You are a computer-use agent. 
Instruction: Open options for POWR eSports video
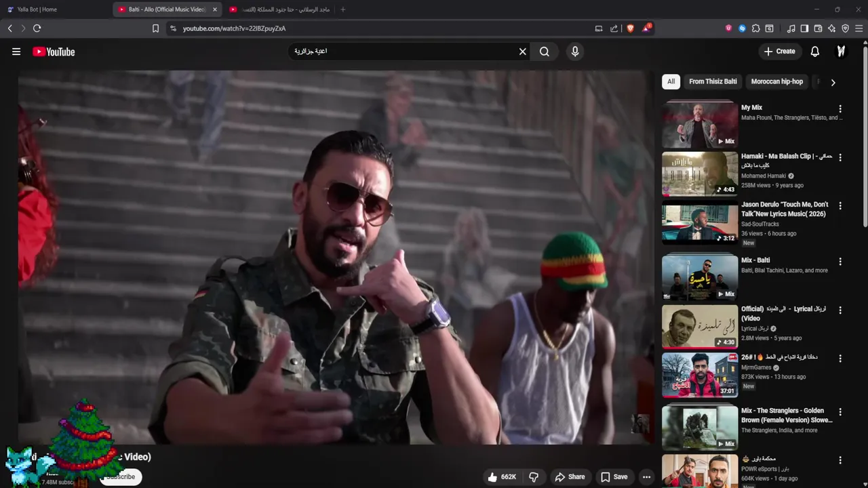[x=840, y=461]
